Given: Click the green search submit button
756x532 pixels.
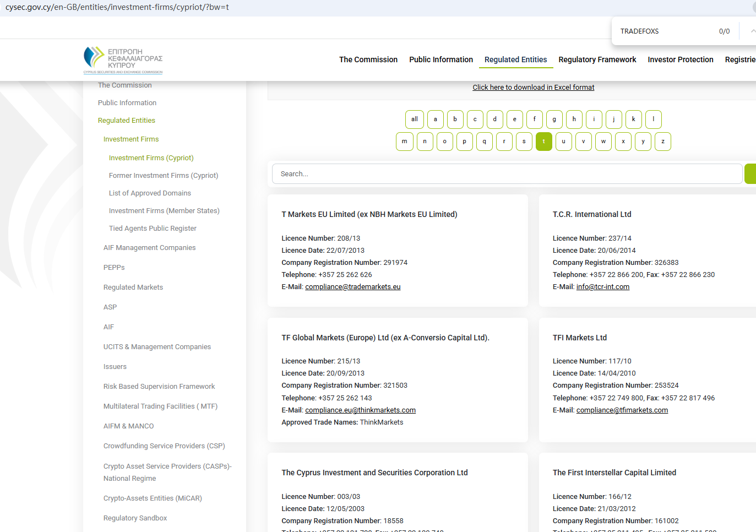Looking at the screenshot, I should click(x=750, y=174).
